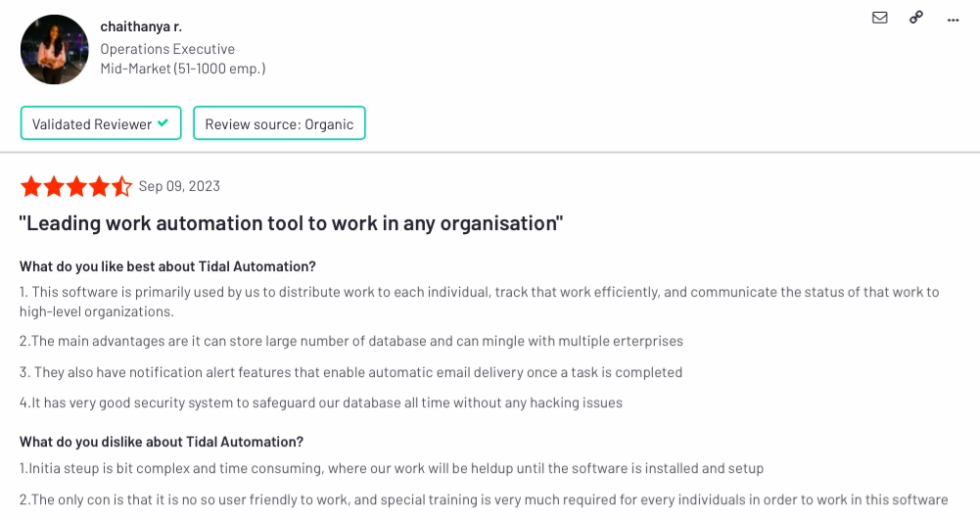Click line "3. They also have notification alert features"
The height and width of the screenshot is (520, 980).
(350, 372)
